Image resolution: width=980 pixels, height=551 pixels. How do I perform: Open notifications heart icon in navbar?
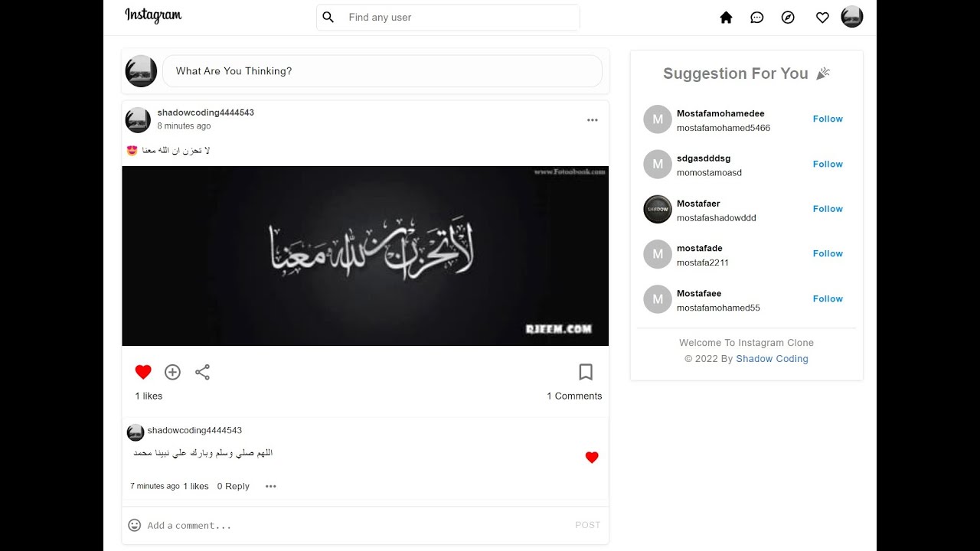[x=822, y=18]
